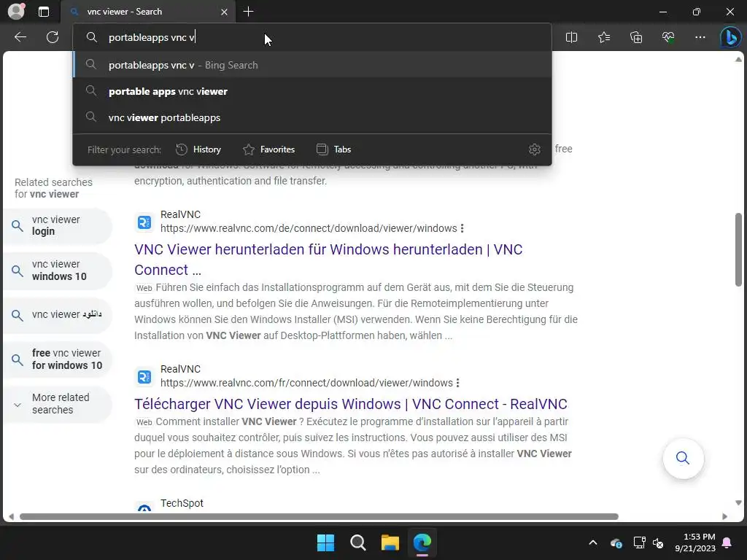Click the scroll-down arrow of the page
Screen dimensions: 747x560
click(738, 503)
